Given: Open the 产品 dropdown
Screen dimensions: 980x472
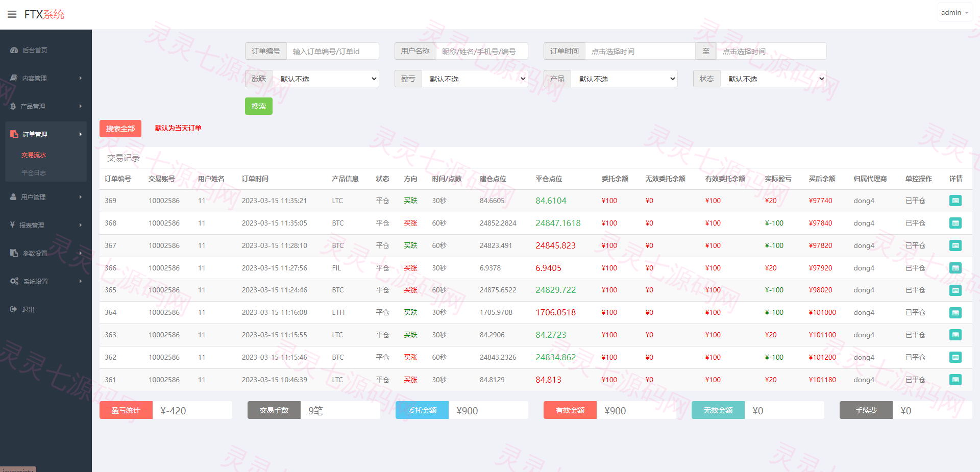Looking at the screenshot, I should pos(624,79).
